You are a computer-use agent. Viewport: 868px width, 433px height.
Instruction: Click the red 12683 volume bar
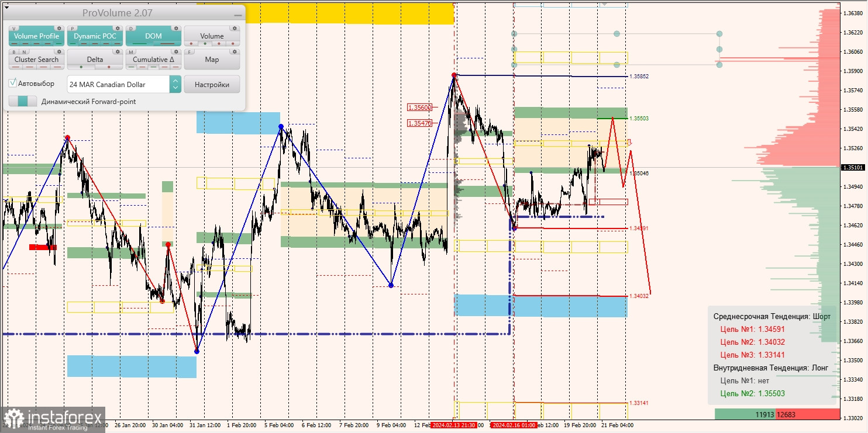coord(807,414)
